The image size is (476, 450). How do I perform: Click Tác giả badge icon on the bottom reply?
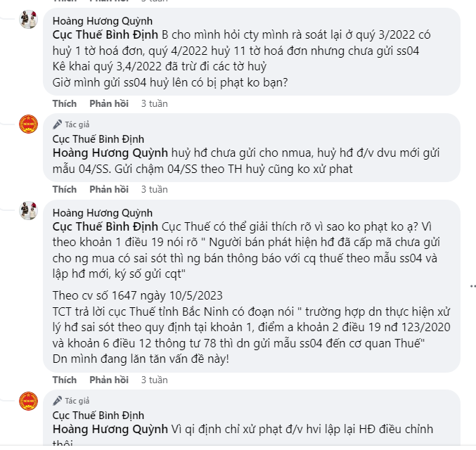[x=58, y=401]
